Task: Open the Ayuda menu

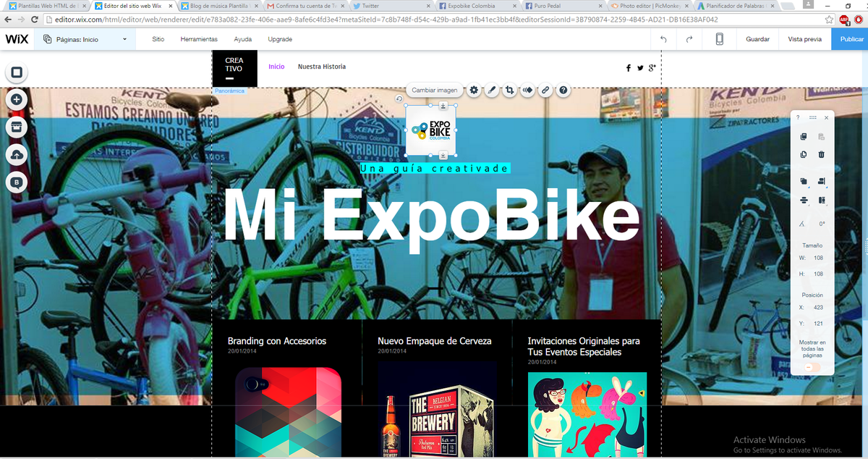Action: pos(243,39)
